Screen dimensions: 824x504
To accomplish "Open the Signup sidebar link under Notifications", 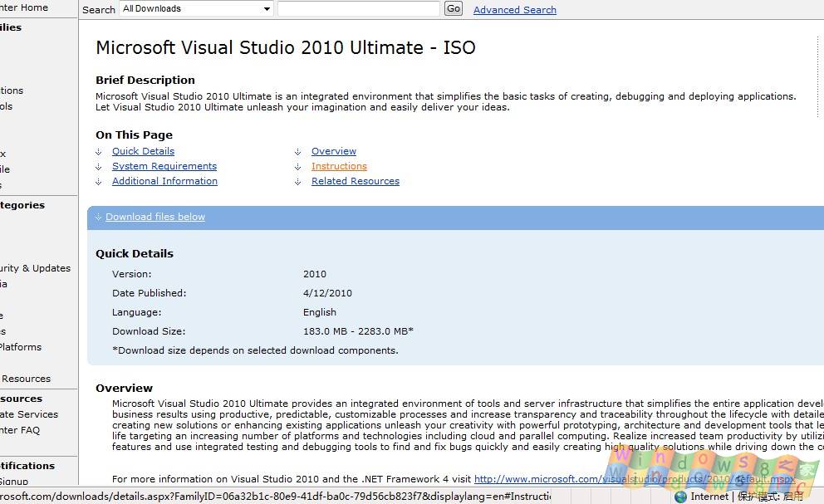I will [14, 481].
